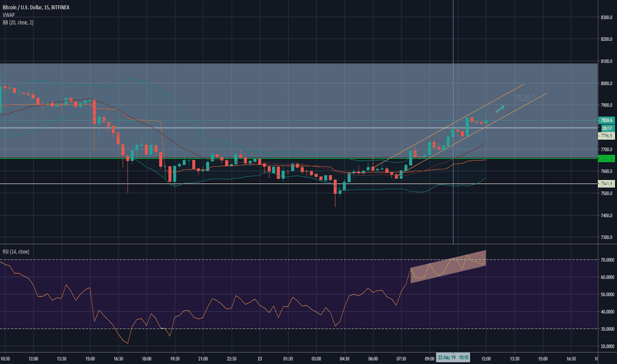This screenshot has width=617, height=364.
Task: Click the 23 May '19 crosshair date label
Action: point(447,357)
